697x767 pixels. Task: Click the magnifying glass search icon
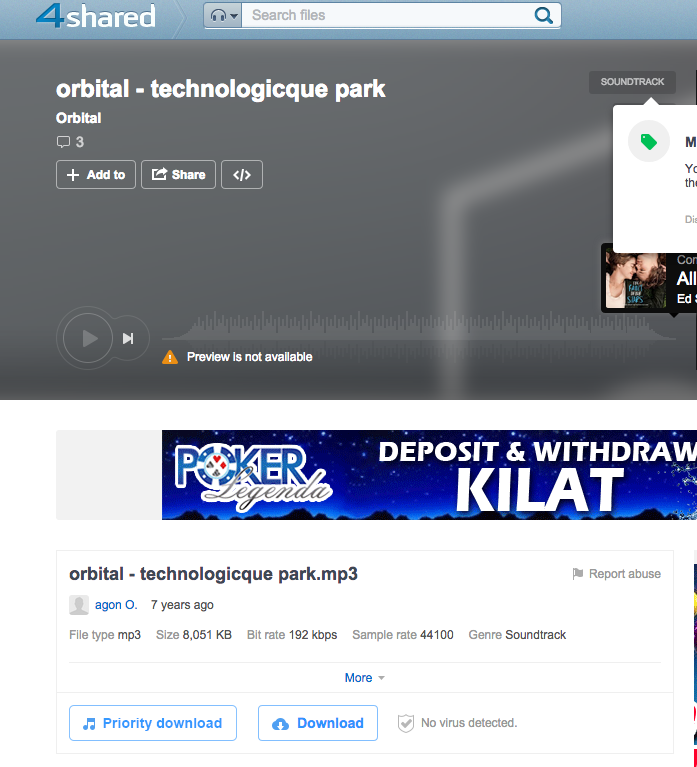pos(543,16)
